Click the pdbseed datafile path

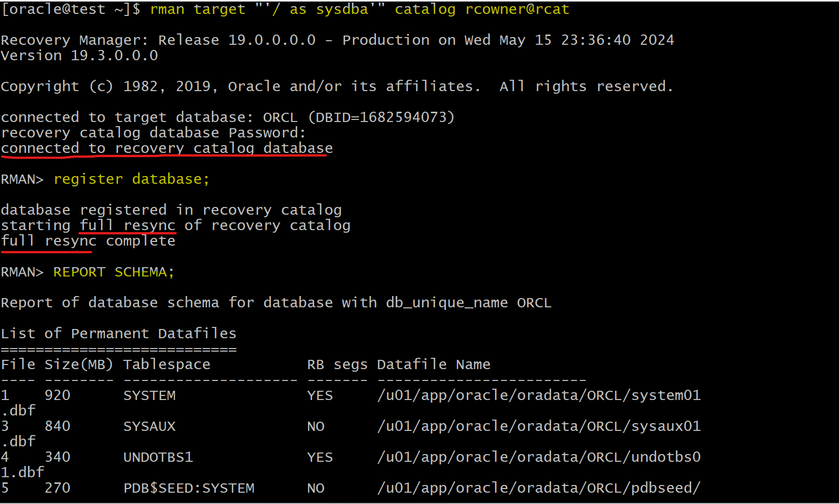(x=539, y=488)
